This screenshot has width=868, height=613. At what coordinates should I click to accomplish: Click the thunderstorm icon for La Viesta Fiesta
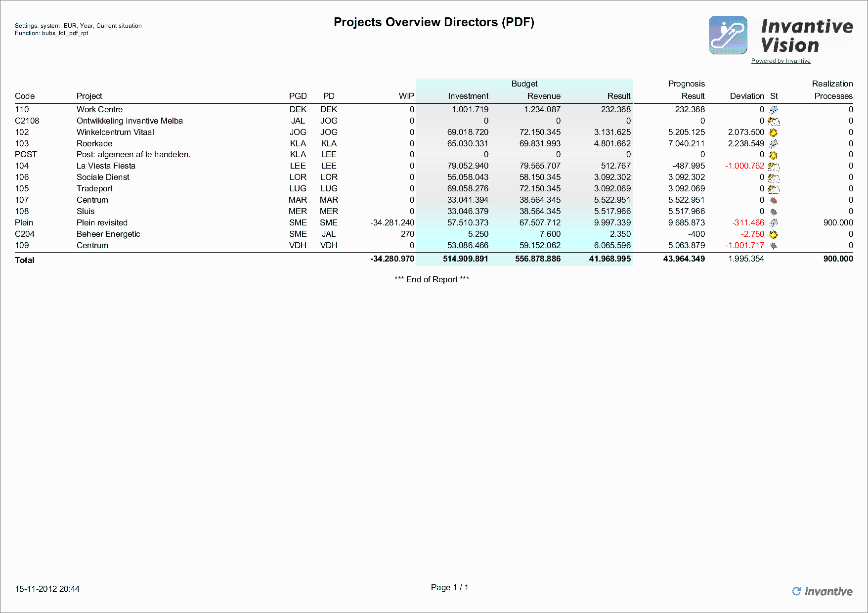[774, 166]
